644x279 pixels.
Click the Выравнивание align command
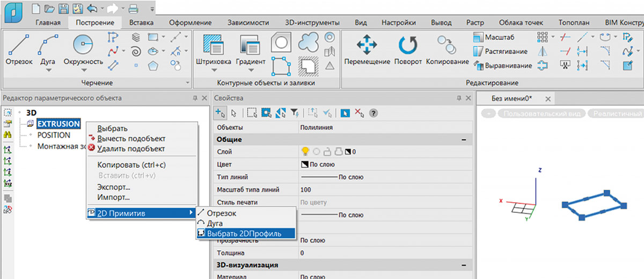tap(503, 66)
